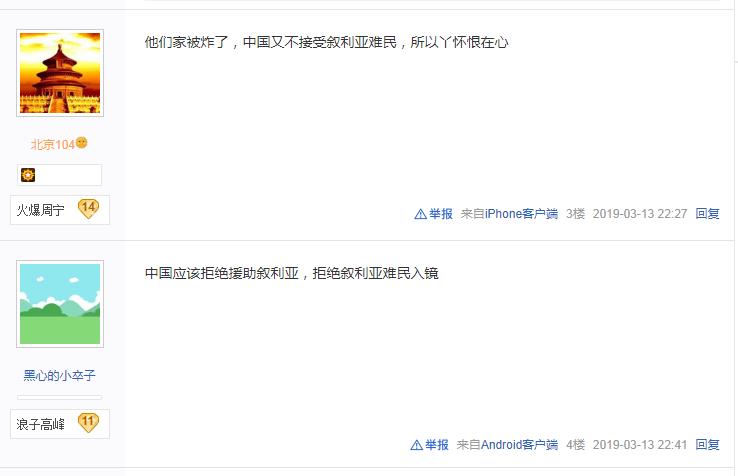
Task: Click the emoji icon beside 北京104
Action: tap(81, 142)
